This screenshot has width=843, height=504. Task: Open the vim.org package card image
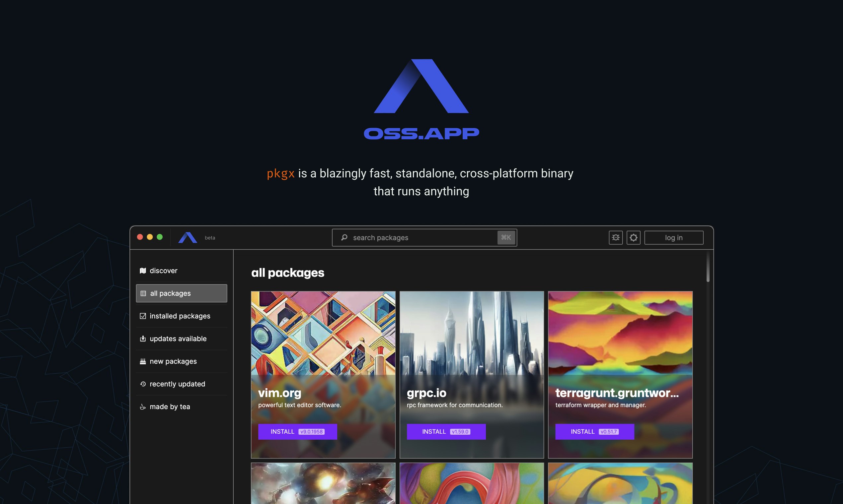323,333
